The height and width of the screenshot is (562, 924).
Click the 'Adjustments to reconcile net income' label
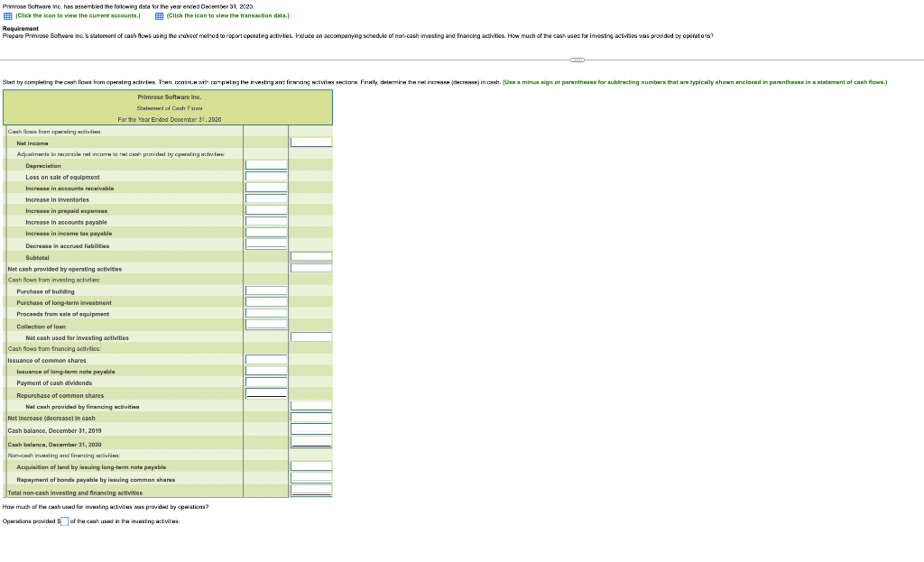coord(120,153)
